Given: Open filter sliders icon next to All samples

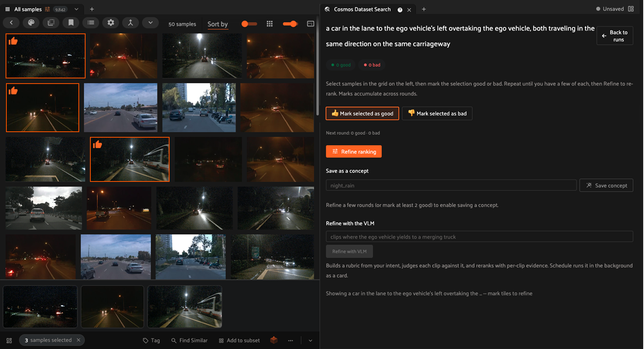Looking at the screenshot, I should tap(47, 9).
